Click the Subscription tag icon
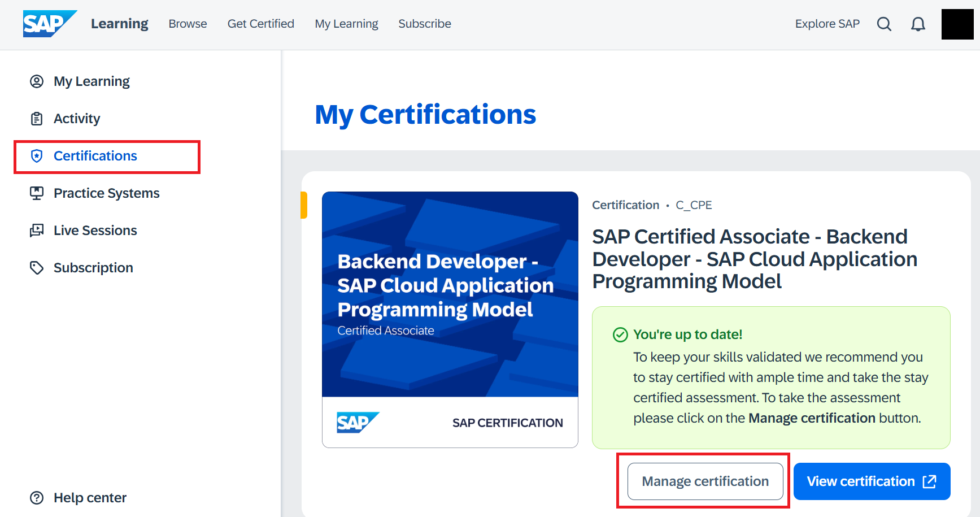Screen dimensions: 980x517 click(37, 267)
